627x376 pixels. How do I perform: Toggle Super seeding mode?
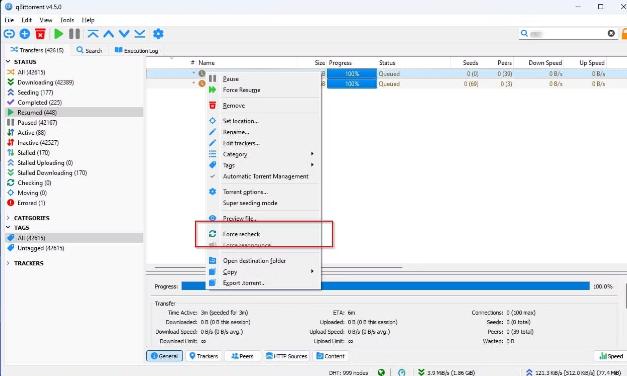264,203
